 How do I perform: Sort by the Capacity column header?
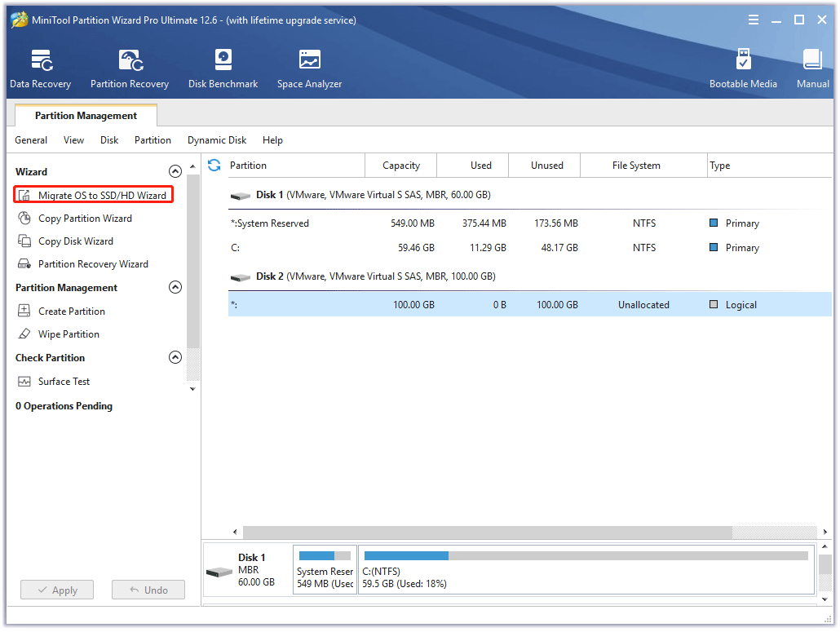tap(400, 166)
